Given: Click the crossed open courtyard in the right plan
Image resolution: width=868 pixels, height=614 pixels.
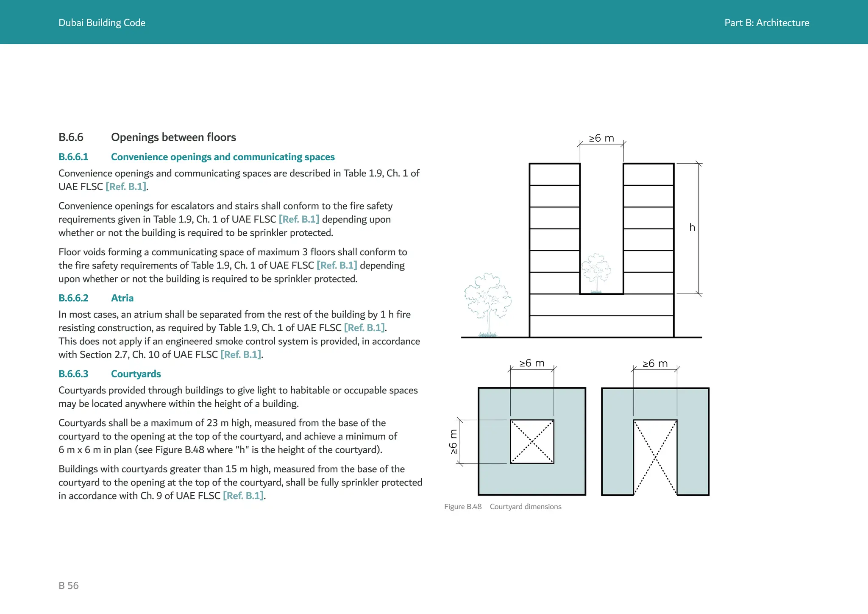Looking at the screenshot, I should click(655, 458).
